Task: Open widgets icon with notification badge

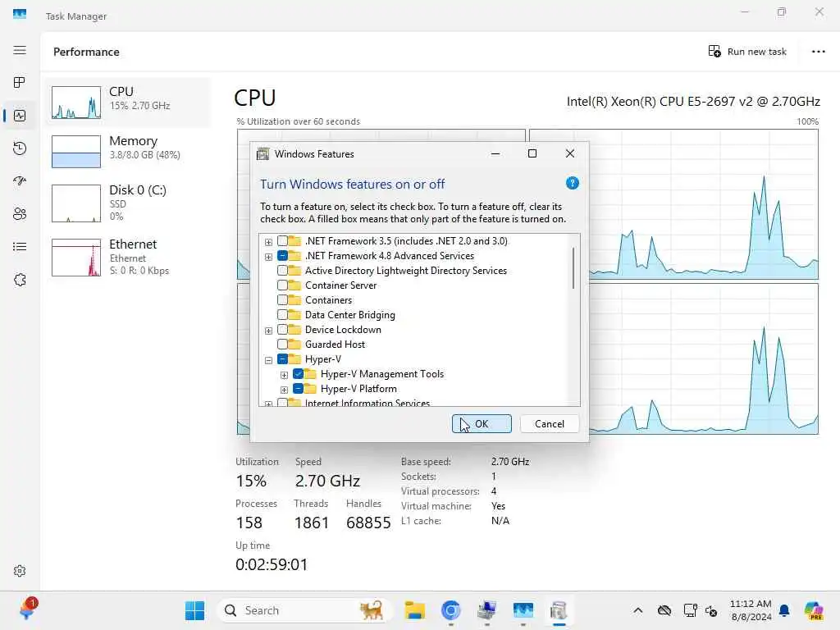Action: tap(27, 609)
